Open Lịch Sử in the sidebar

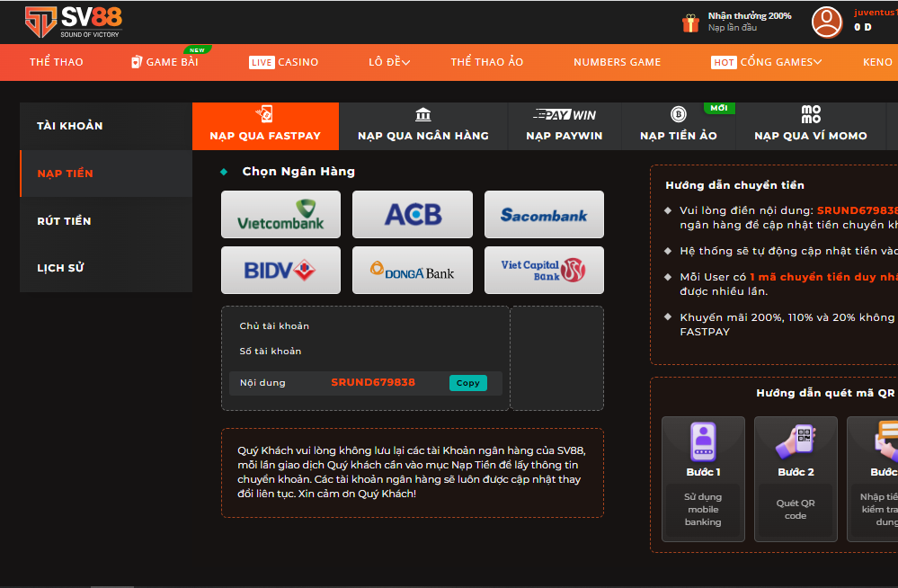(x=106, y=268)
